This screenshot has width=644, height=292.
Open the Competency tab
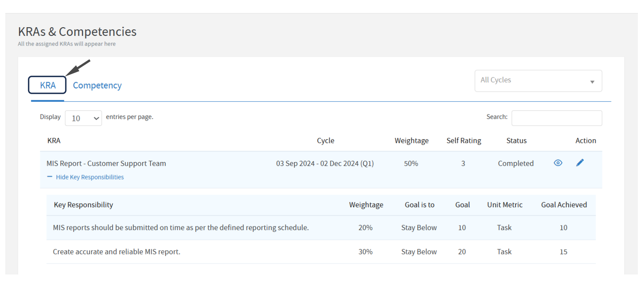pyautogui.click(x=97, y=86)
